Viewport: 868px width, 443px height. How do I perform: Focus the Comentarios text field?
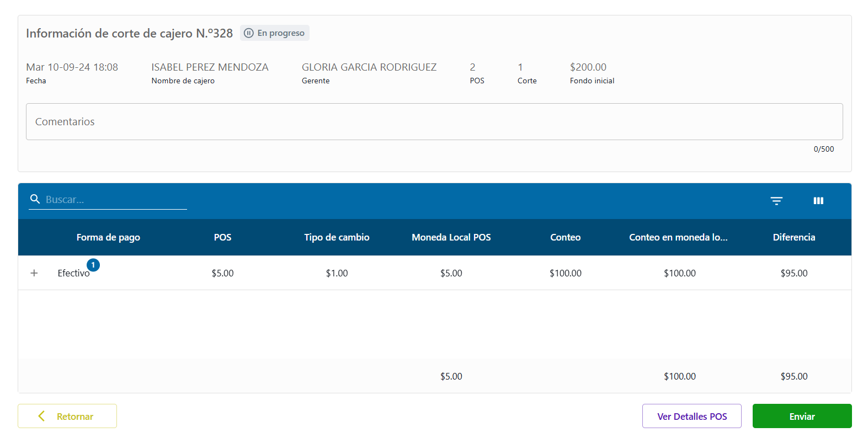click(434, 122)
